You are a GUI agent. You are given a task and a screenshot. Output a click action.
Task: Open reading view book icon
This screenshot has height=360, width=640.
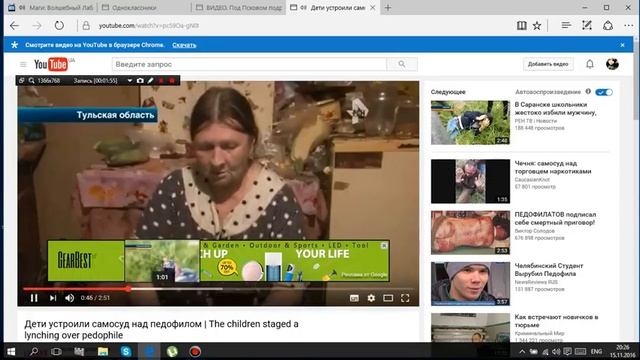521,26
